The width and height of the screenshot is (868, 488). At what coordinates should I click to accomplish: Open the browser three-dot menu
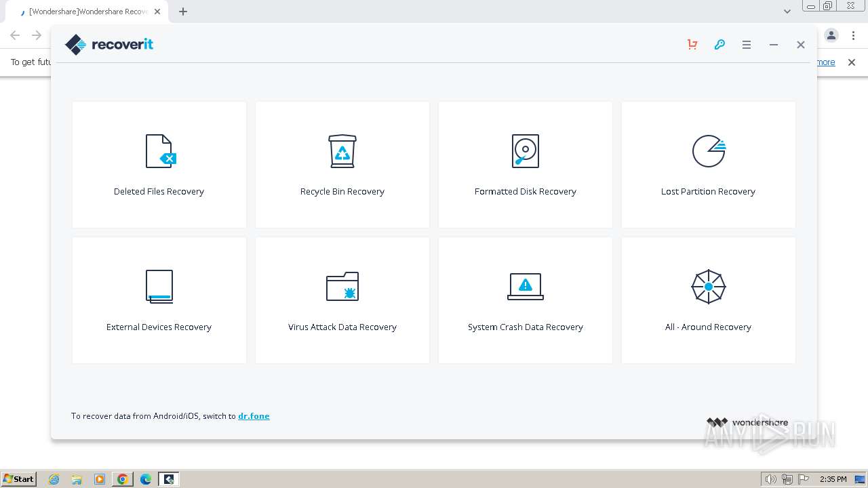(x=853, y=35)
